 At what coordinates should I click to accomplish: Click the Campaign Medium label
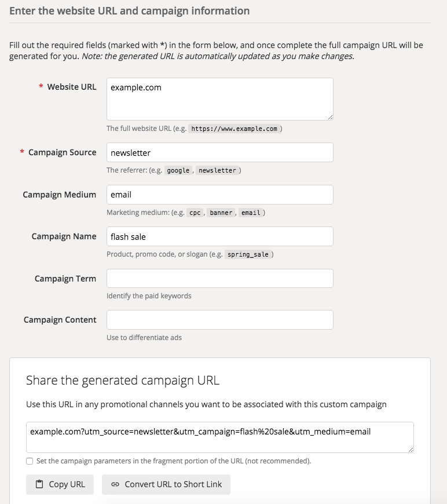60,195
